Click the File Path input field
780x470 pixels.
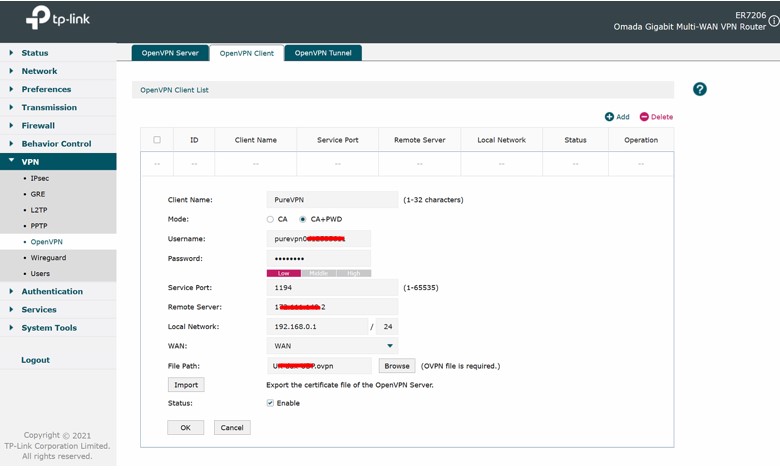319,366
